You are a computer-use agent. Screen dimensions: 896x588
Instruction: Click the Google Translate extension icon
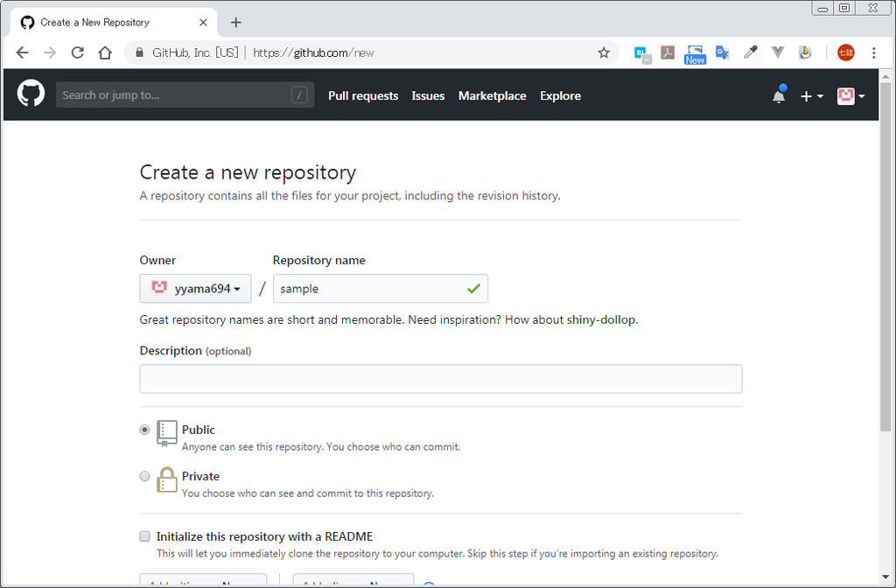coord(723,52)
